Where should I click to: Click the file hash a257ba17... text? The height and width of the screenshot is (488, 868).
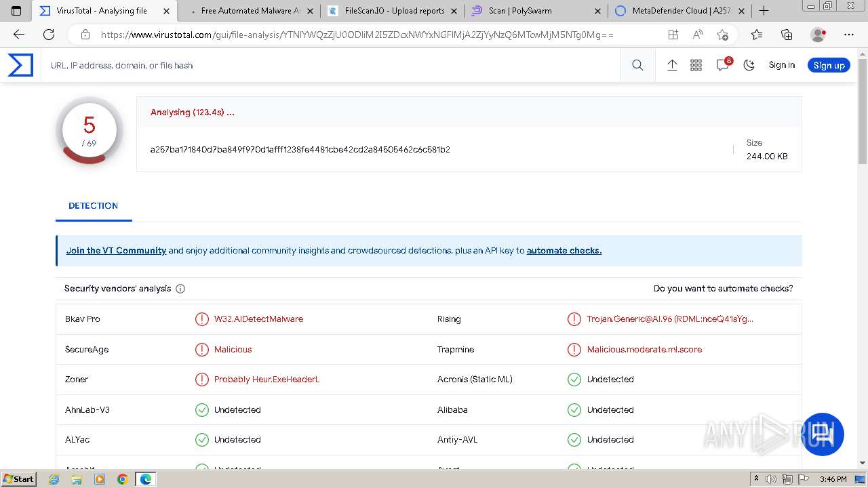click(x=300, y=149)
